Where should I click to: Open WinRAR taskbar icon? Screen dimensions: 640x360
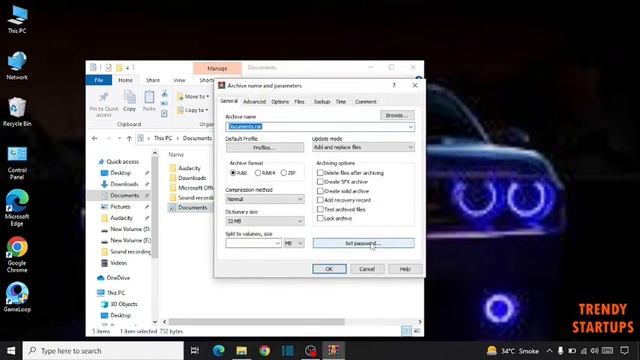333,351
